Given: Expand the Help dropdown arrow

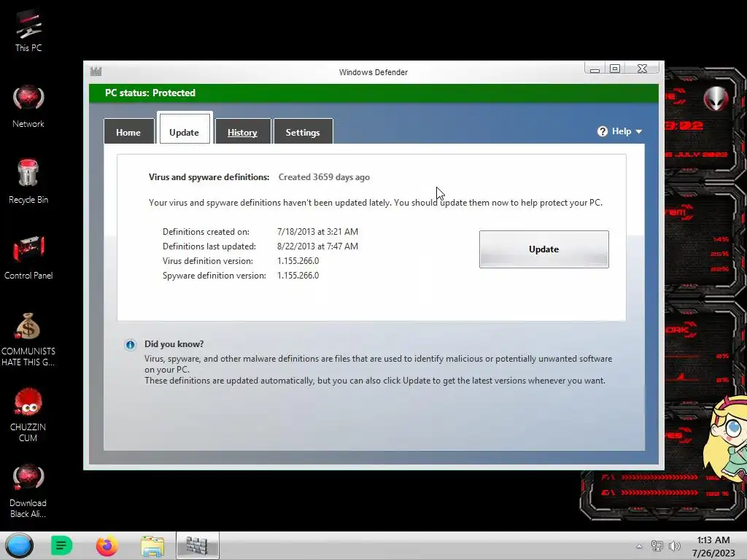Looking at the screenshot, I should (639, 131).
